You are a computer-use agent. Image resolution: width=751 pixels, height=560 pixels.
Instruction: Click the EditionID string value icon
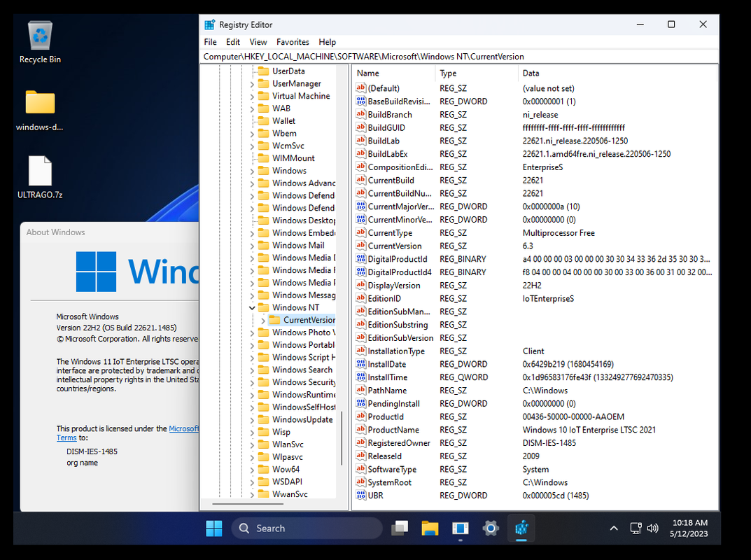coord(360,298)
